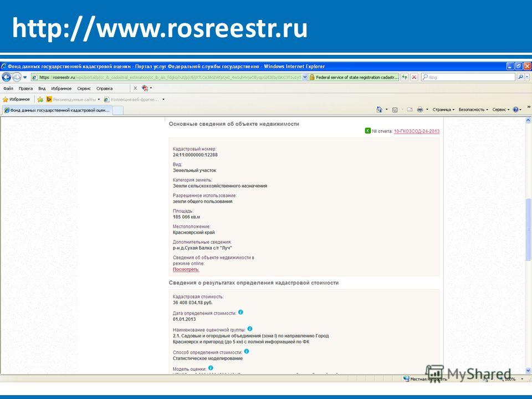The height and width of the screenshot is (399, 532).
Task: Click info icon beside Модель оценки
Action: (x=211, y=368)
